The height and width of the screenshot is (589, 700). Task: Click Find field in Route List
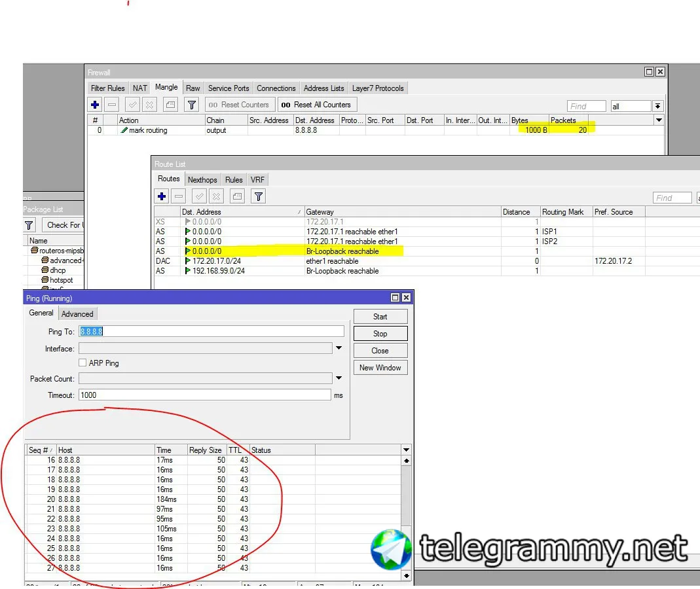672,198
